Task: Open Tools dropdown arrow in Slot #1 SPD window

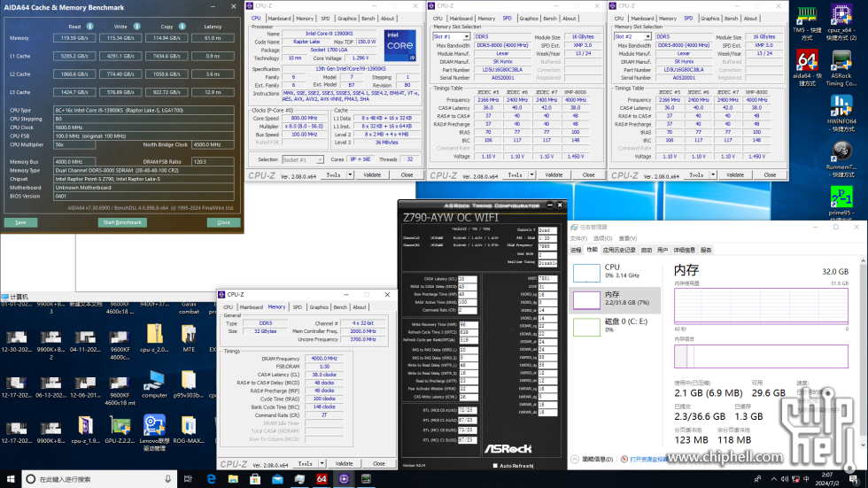Action: point(531,174)
